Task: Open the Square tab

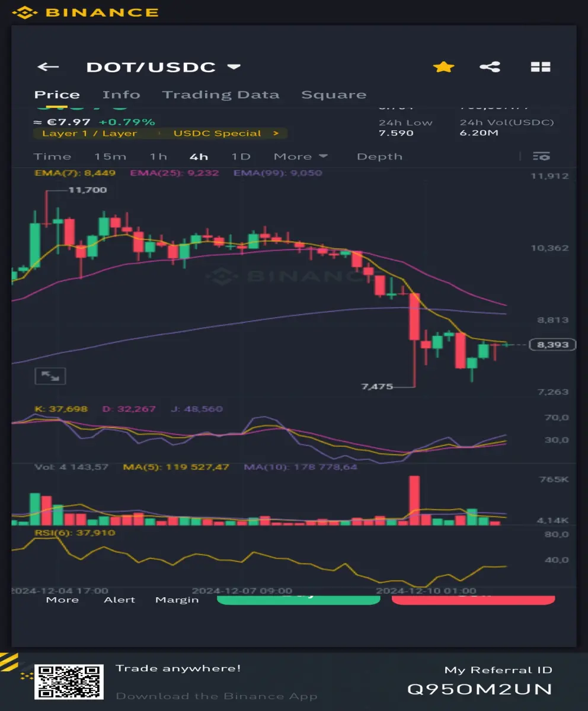Action: pos(334,95)
